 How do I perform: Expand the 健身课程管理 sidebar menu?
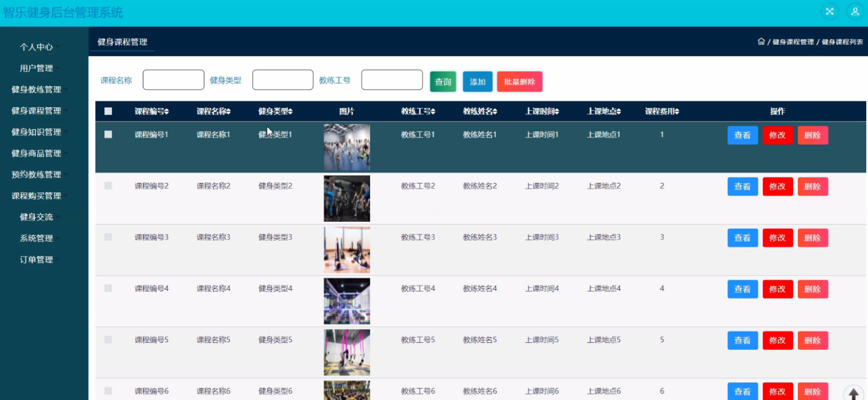click(37, 110)
